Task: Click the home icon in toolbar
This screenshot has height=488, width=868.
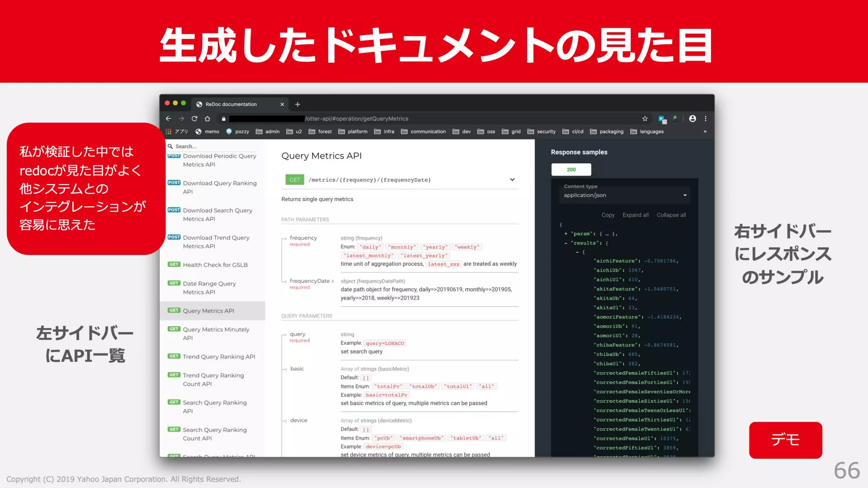Action: click(207, 119)
